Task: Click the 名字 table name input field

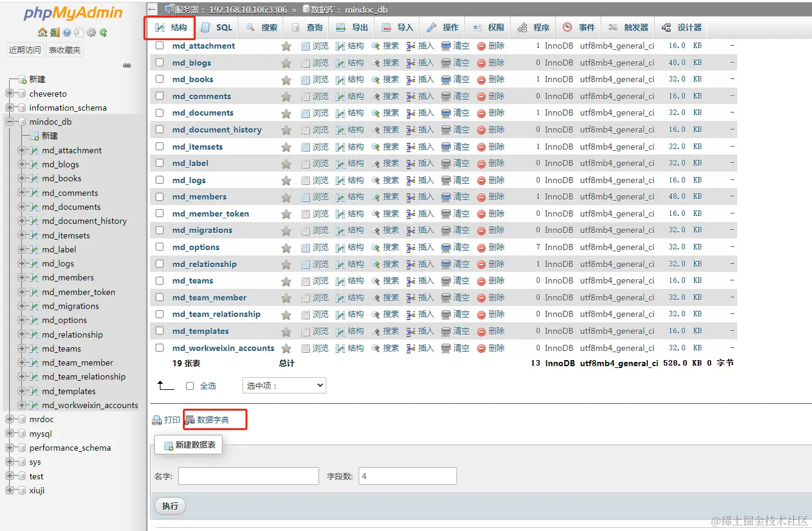Action: 249,476
